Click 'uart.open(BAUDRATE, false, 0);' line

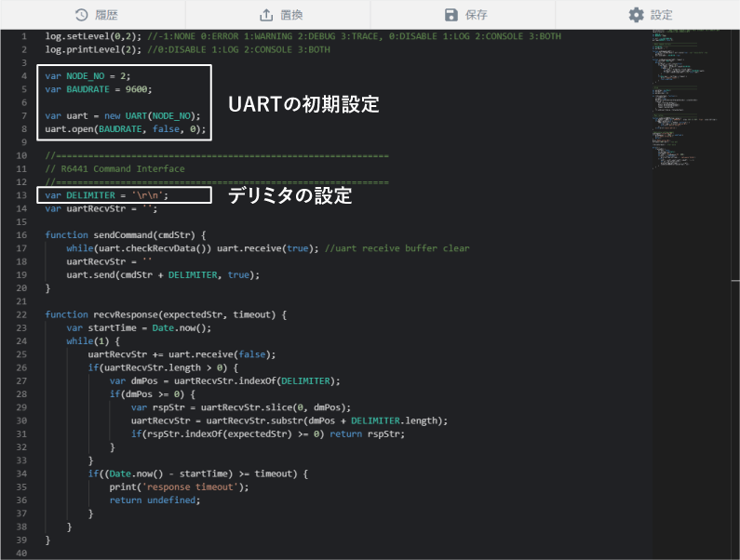click(x=126, y=128)
